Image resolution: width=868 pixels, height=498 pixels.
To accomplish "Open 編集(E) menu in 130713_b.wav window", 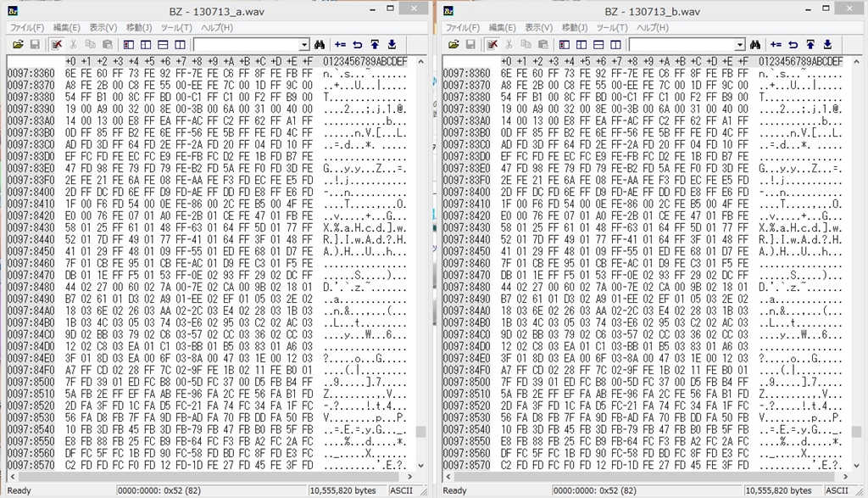I will tap(502, 27).
